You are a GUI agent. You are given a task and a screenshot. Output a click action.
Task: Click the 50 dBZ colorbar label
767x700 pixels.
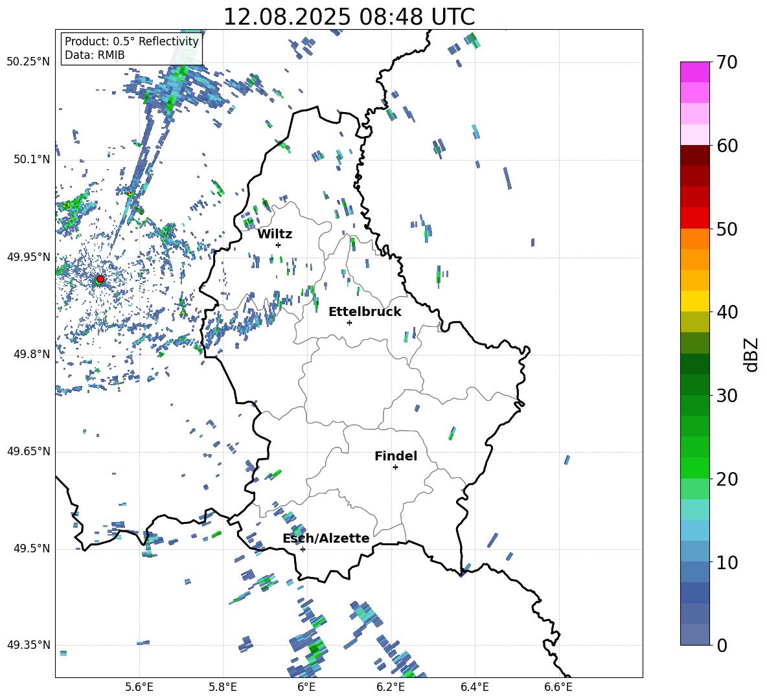click(x=727, y=229)
